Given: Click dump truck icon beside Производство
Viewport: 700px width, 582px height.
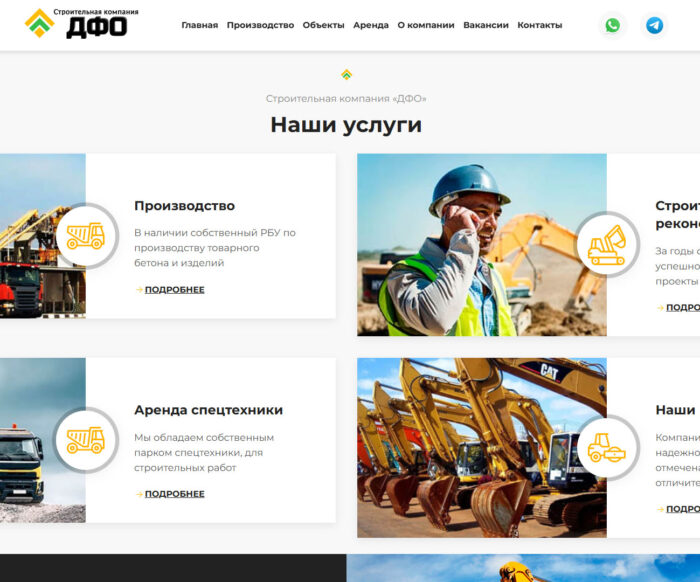Looking at the screenshot, I should [x=85, y=236].
